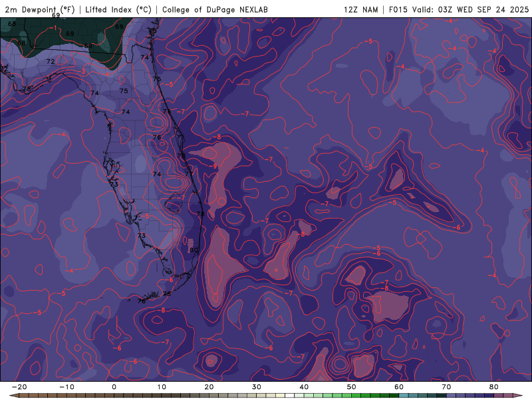The width and height of the screenshot is (532, 399).
Task: Click the '-9' lifted index contour label
Action: [x=213, y=166]
